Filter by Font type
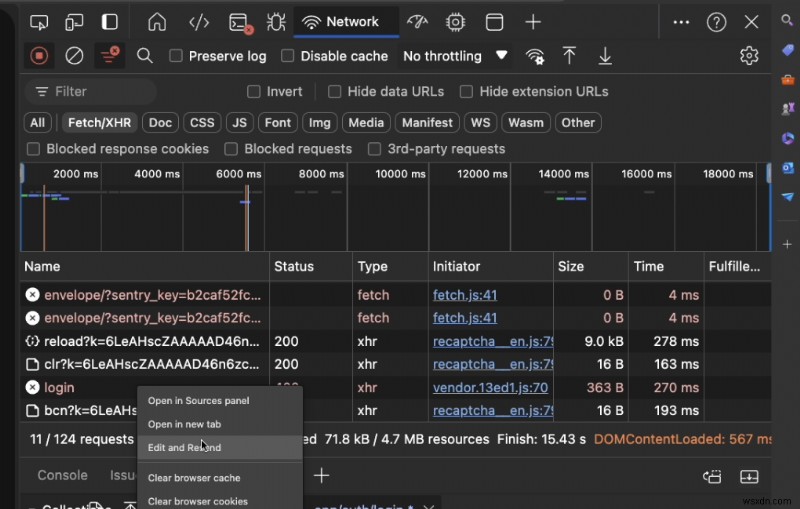The height and width of the screenshot is (509, 800). [278, 123]
